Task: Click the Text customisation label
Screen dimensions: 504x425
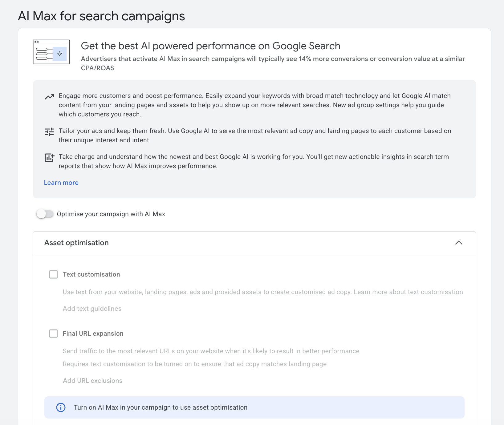Action: (91, 274)
